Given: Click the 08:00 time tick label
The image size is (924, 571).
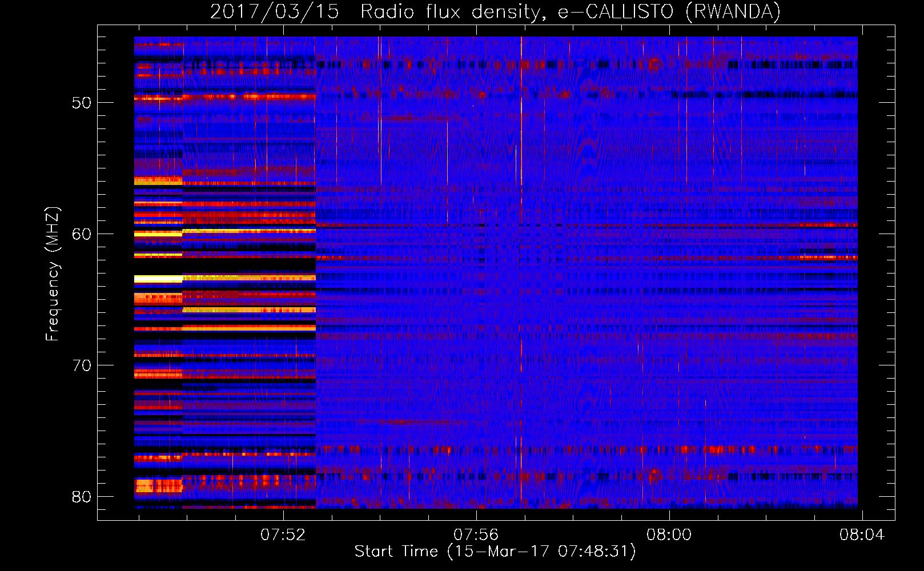Looking at the screenshot, I should click(x=669, y=535).
